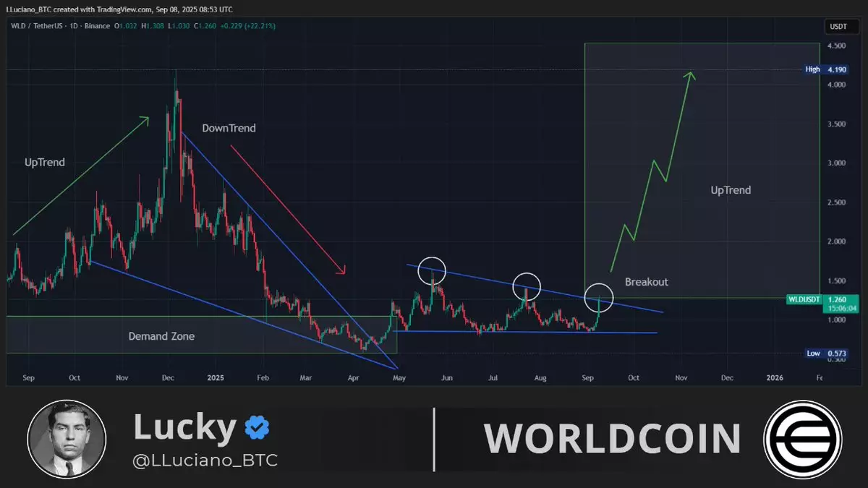Select the DownTrend annotation text
868x488 pixels.
click(229, 128)
